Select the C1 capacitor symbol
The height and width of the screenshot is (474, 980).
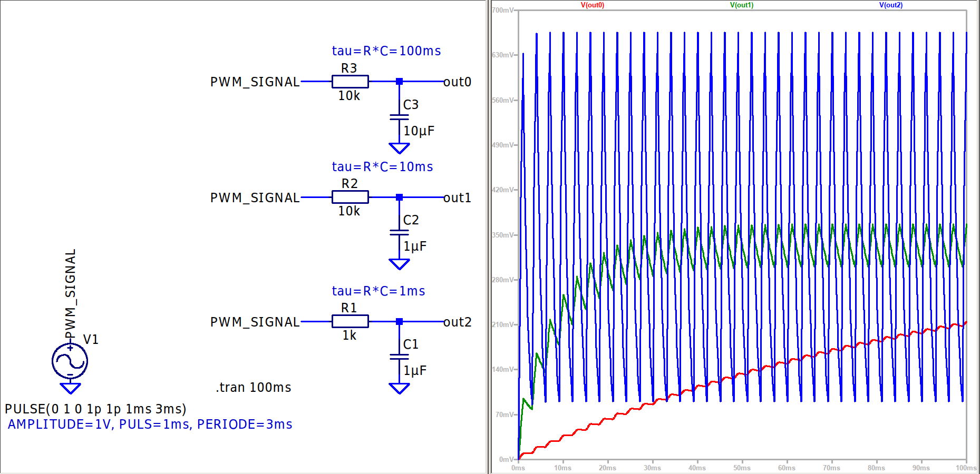pyautogui.click(x=399, y=357)
